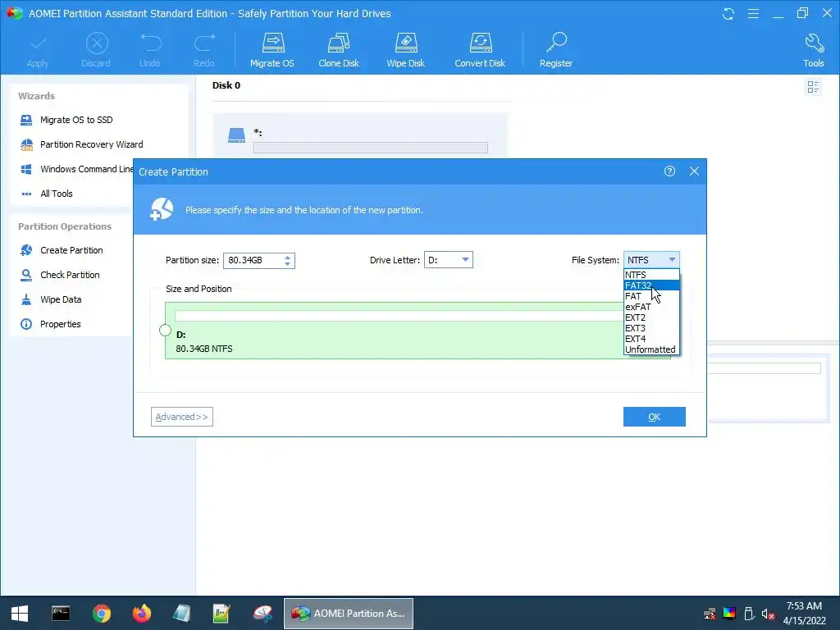Viewport: 840px width, 630px height.
Task: Launch Firefox from the taskbar
Action: click(142, 614)
